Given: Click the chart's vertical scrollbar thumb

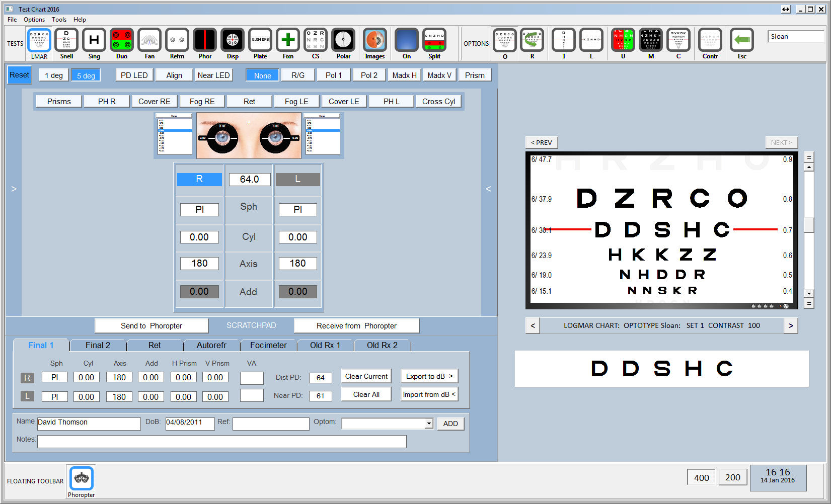Looking at the screenshot, I should tap(809, 224).
